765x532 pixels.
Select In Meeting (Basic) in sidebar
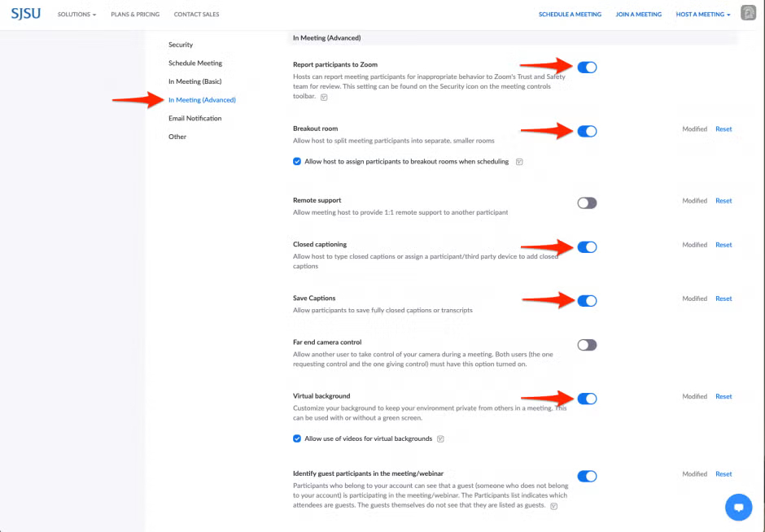point(195,81)
